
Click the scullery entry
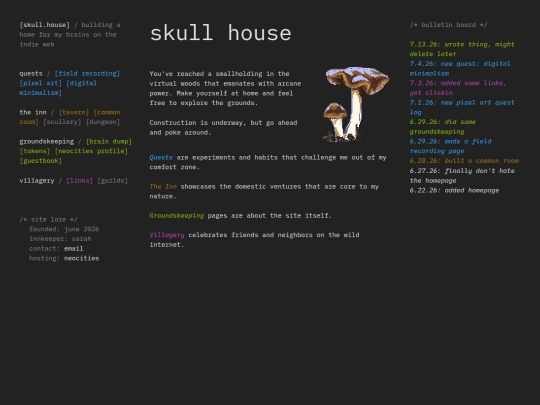(62, 122)
